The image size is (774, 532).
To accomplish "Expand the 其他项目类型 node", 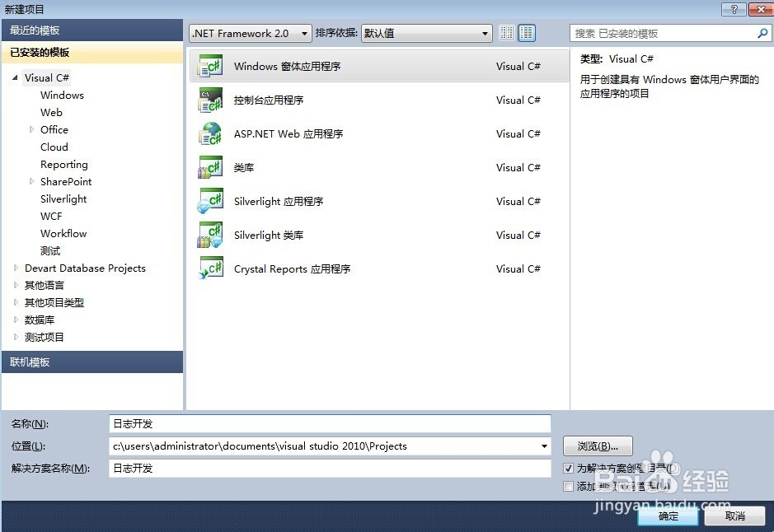I will [x=16, y=302].
